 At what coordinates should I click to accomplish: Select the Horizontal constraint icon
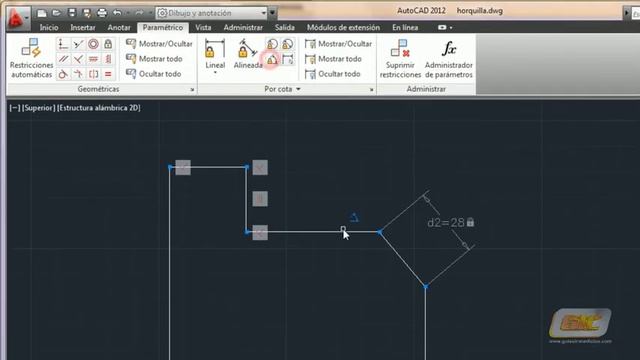93,59
